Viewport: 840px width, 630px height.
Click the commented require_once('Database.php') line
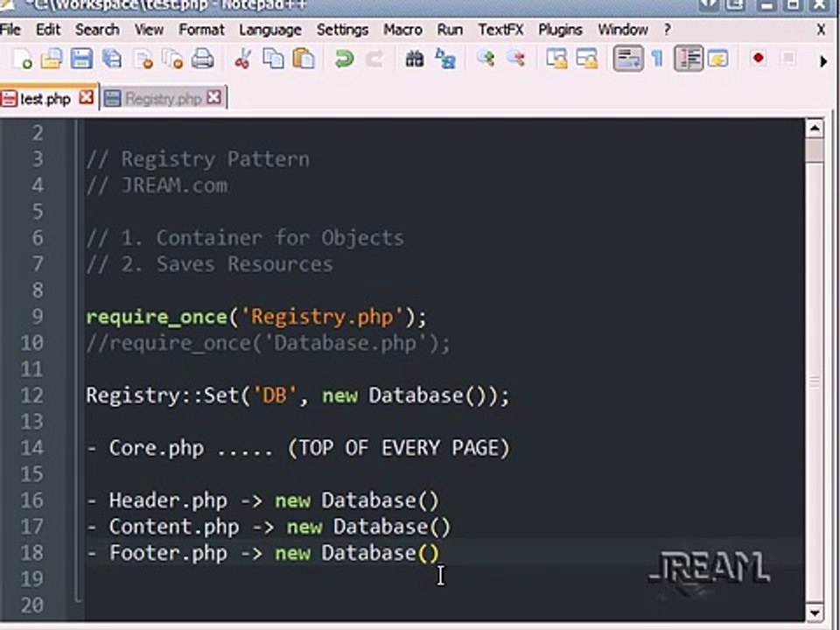click(x=269, y=343)
